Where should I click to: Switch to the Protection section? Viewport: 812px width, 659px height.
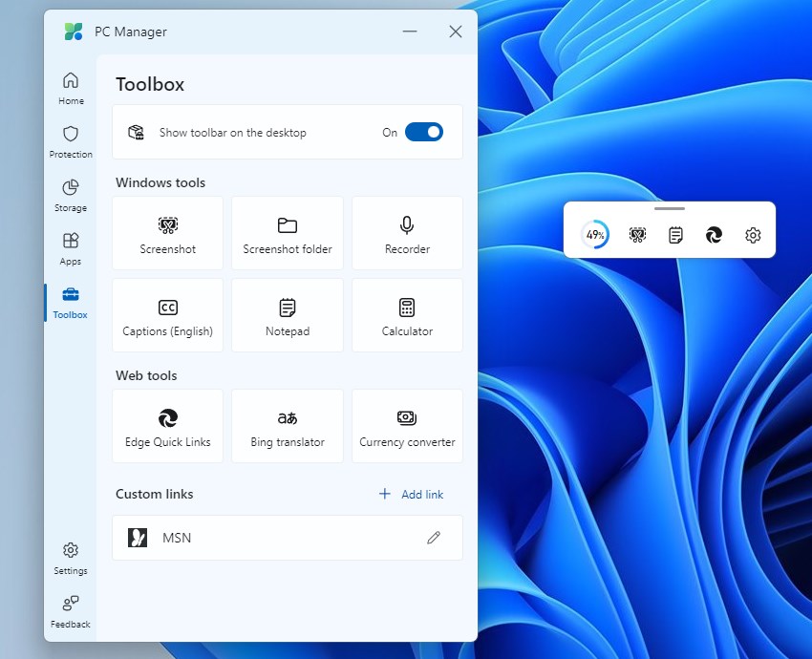pos(70,141)
